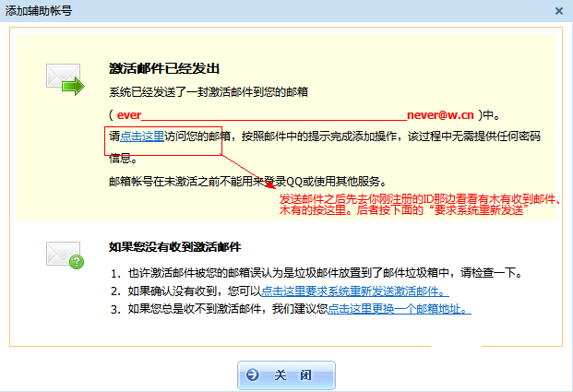The height and width of the screenshot is (392, 573).
Task: Click 点击这里更换一个邮箱地址 link
Action: [400, 309]
